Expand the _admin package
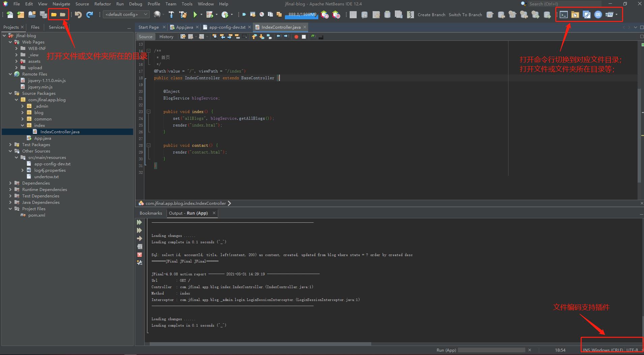This screenshot has width=644, height=355. coord(23,106)
